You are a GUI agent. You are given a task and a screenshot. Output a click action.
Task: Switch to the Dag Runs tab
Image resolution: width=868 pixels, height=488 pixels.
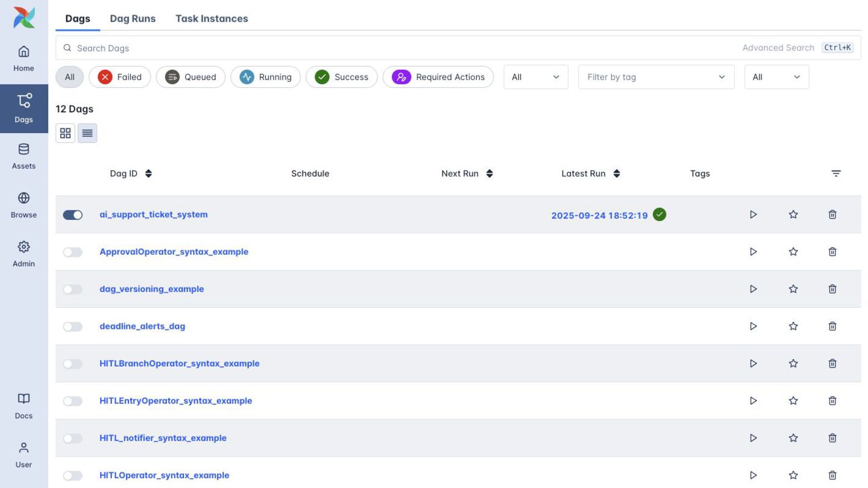[x=133, y=19]
